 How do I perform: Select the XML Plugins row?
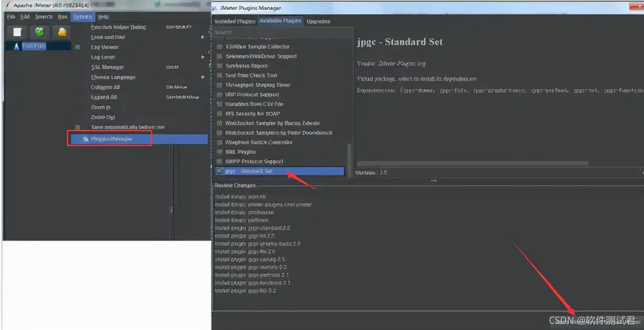point(280,152)
